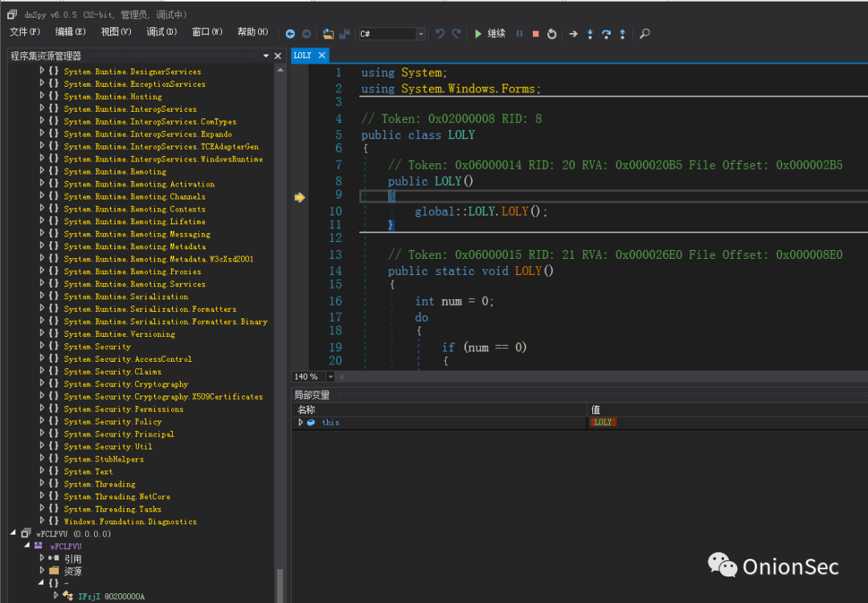Click the assembly explorer vertical scrollbar

point(280,332)
